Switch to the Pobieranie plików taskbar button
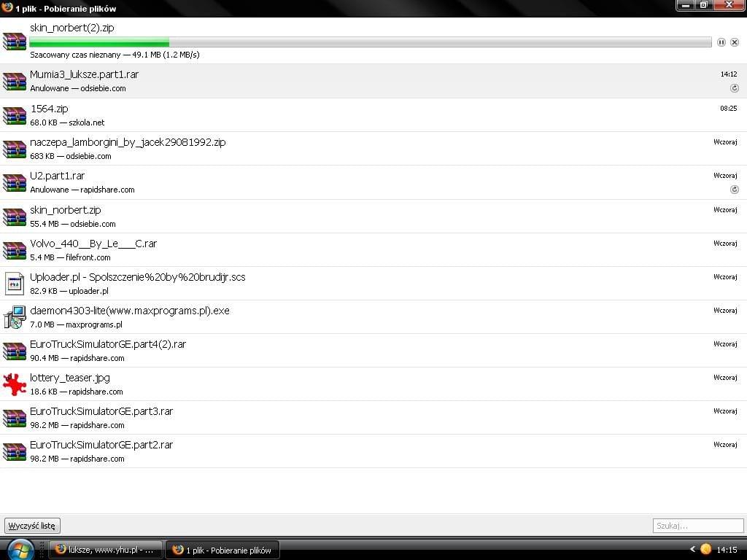The height and width of the screenshot is (560, 747). point(222,550)
